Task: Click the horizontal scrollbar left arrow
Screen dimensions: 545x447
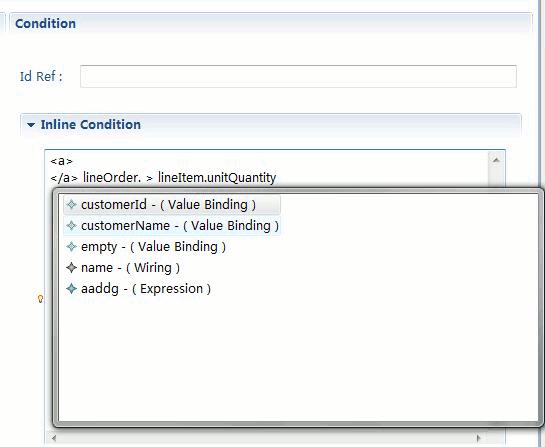Action: point(54,438)
